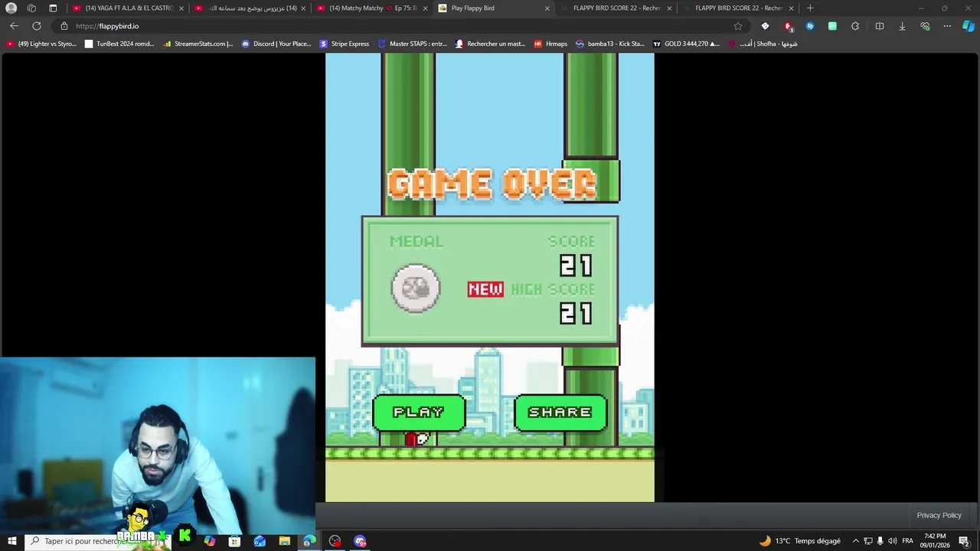The image size is (980, 551).
Task: Close the Matchy Matchy tab
Action: click(x=425, y=8)
